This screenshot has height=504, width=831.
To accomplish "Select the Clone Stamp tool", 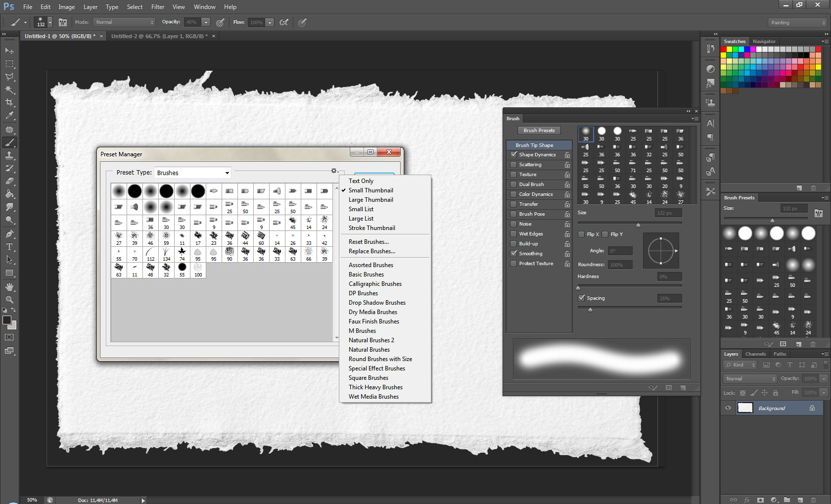I will (9, 155).
